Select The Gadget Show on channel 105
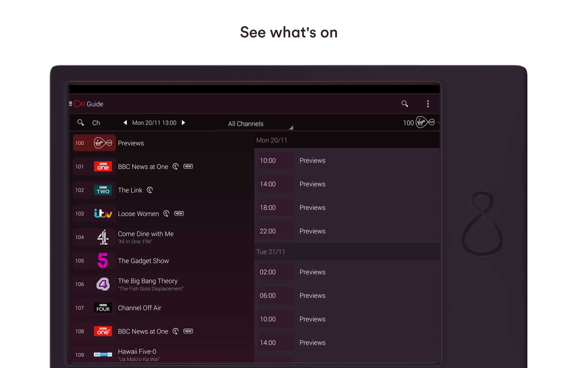Screen dimensions: 588x368 point(143,261)
